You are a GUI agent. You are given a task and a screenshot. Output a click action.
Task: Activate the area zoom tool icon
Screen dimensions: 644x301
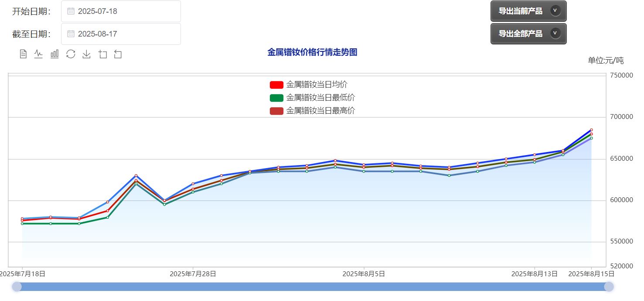(102, 54)
